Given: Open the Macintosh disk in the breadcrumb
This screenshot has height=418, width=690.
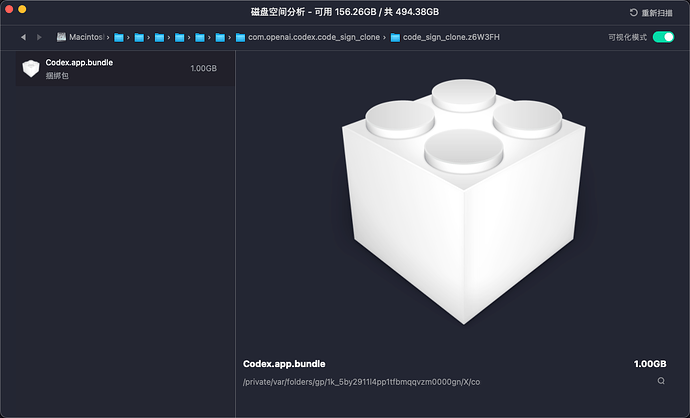Looking at the screenshot, I should click(80, 37).
